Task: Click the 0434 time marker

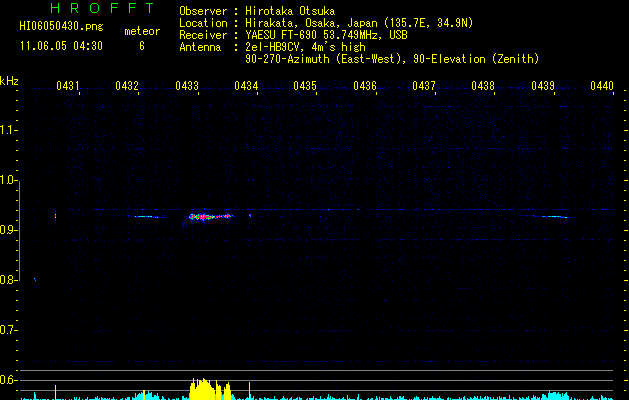Action: click(246, 86)
